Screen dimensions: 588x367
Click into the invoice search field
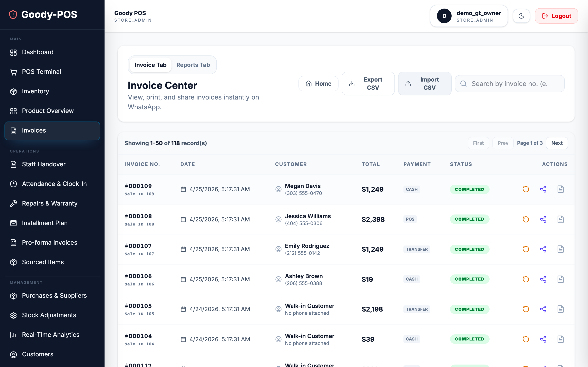pyautogui.click(x=510, y=84)
